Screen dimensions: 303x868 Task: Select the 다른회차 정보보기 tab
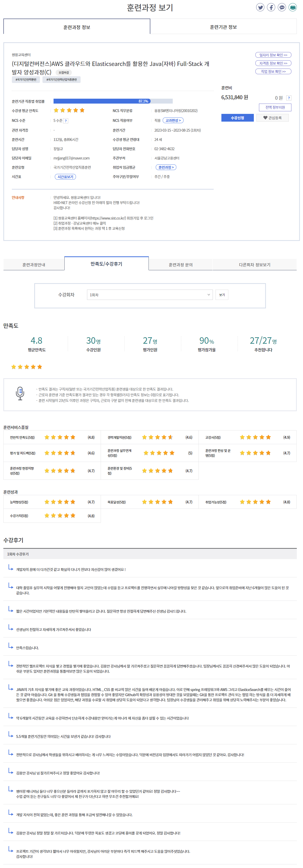coord(255,265)
